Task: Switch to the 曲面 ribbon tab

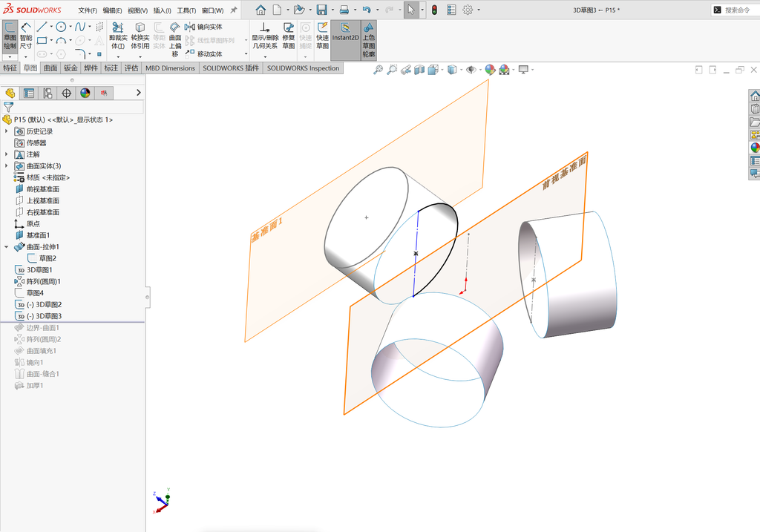Action: click(x=50, y=68)
